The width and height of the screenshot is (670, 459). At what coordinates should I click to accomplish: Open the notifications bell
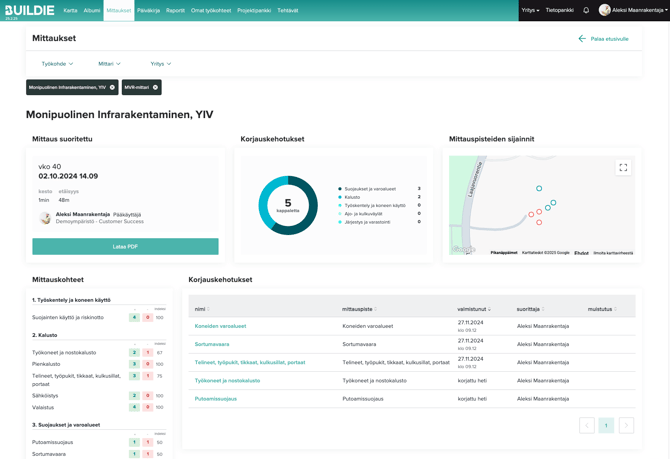pos(586,10)
